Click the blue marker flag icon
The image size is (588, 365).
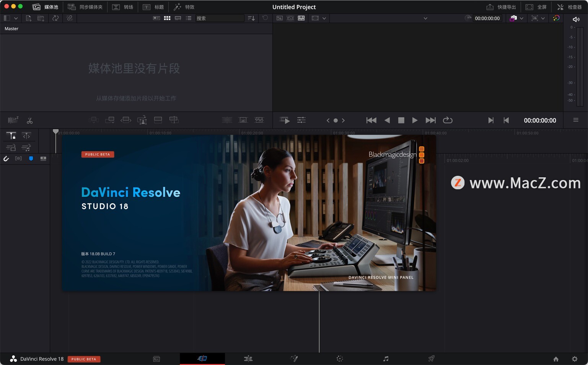(x=31, y=159)
